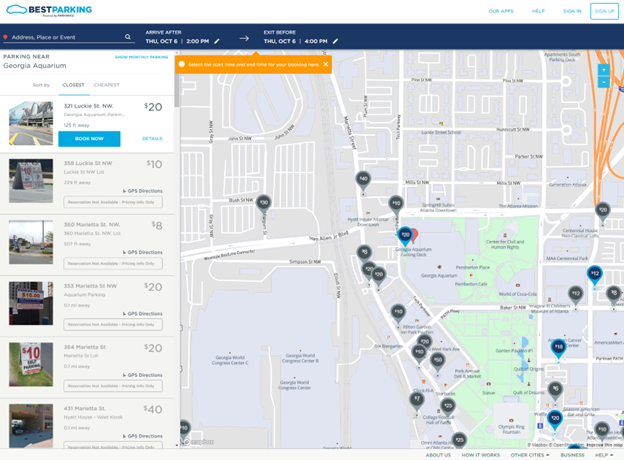
Task: Open Details for 321 Luckie St
Action: tap(152, 138)
